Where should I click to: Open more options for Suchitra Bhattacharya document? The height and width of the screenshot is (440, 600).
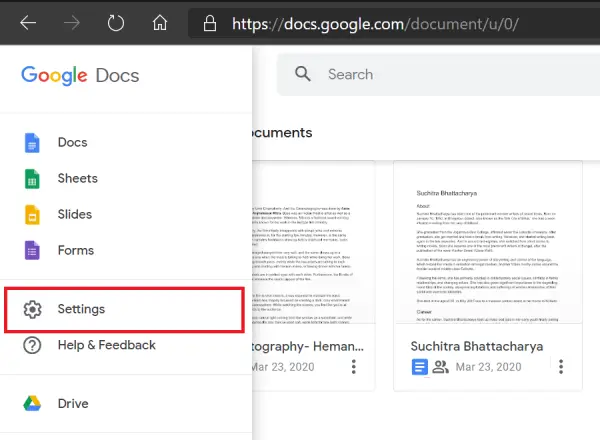pyautogui.click(x=561, y=367)
